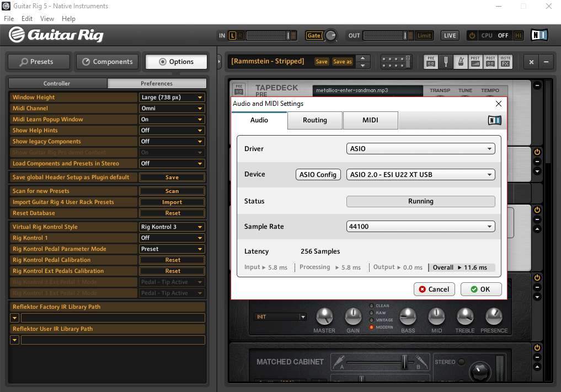Switch to the Routing tab

[314, 120]
